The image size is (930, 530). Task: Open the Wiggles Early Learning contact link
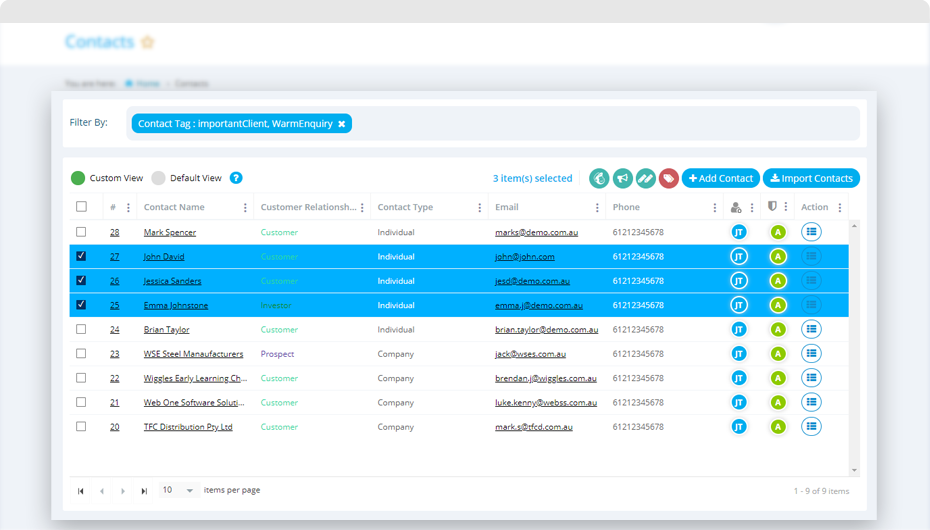pos(195,378)
